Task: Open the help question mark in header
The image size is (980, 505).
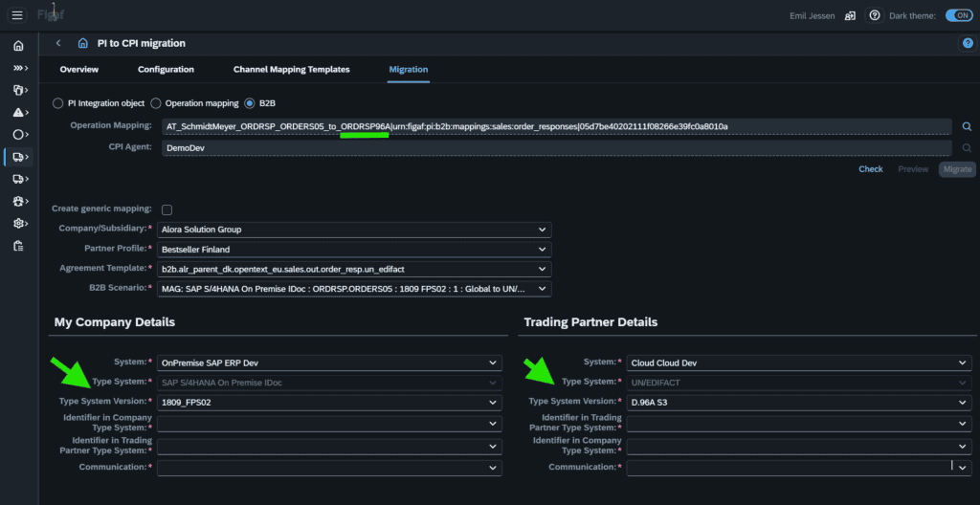Action: 875,15
